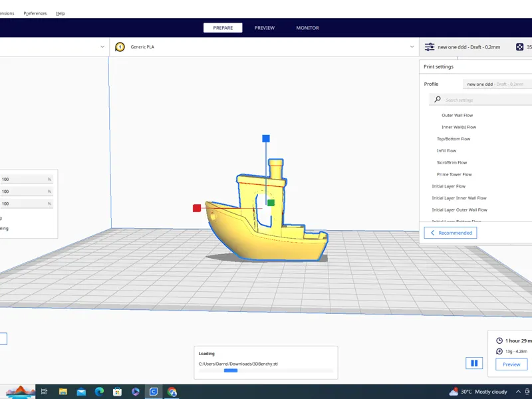The image size is (532, 399).
Task: Click the Generic PLA material label
Action: pyautogui.click(x=142, y=47)
